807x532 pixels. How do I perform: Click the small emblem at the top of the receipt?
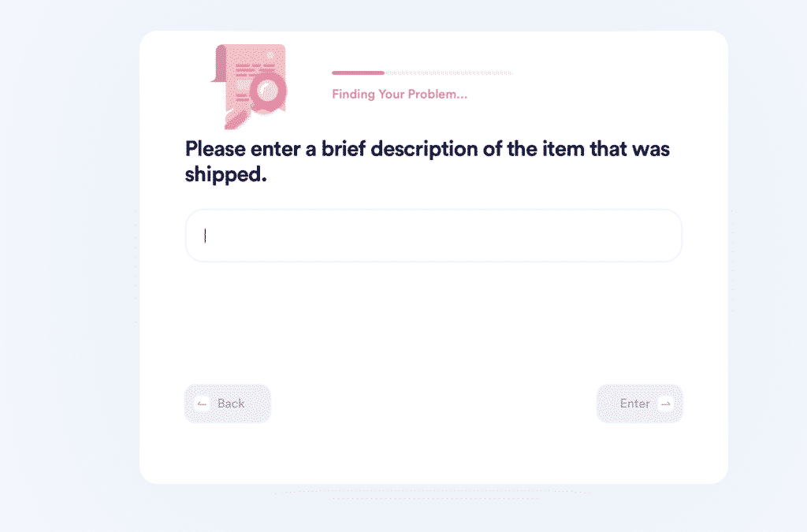(x=270, y=54)
